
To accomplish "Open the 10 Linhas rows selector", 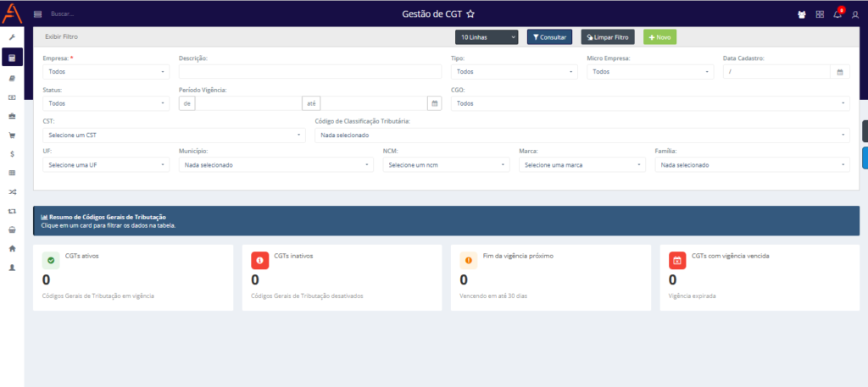I will (487, 37).
